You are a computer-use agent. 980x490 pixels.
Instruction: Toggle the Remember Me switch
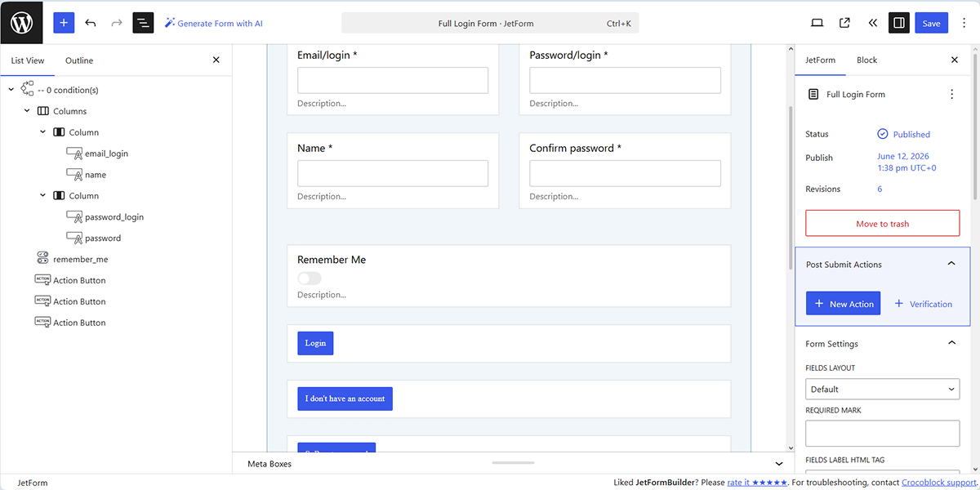pyautogui.click(x=310, y=278)
